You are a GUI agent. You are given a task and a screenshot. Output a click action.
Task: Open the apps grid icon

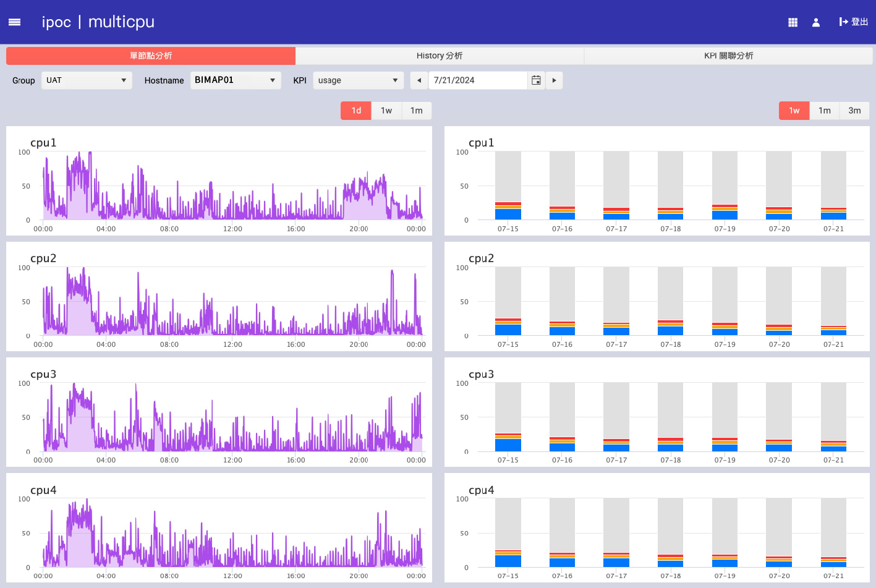click(x=793, y=22)
